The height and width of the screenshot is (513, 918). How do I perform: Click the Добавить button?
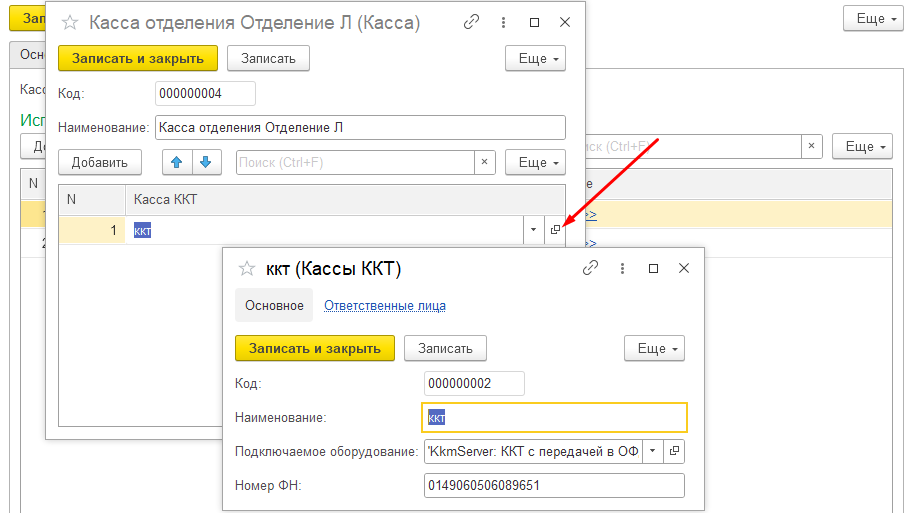point(100,162)
